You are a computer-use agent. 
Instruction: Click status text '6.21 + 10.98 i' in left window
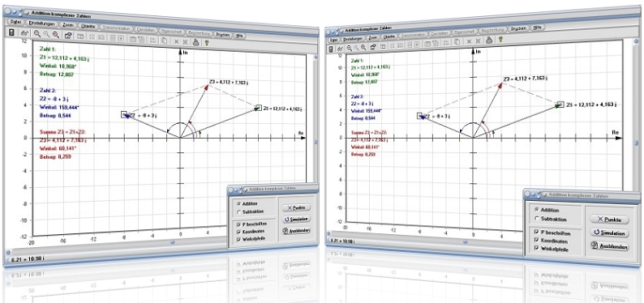(x=28, y=258)
